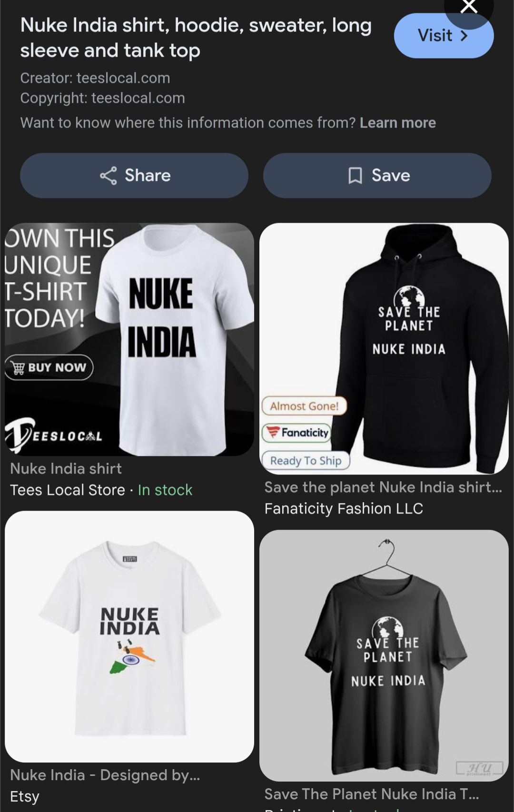
Task: Tap the bookmark Save icon
Action: click(x=355, y=176)
